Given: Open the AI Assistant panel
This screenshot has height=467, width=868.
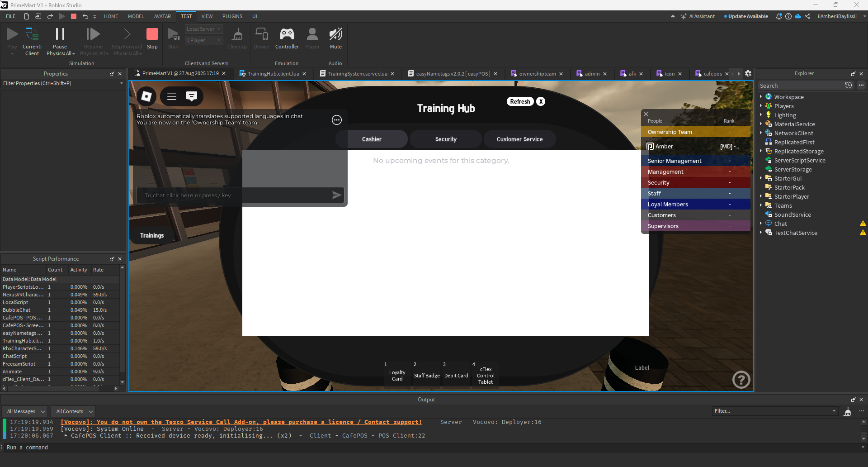Looking at the screenshot, I should pyautogui.click(x=698, y=16).
